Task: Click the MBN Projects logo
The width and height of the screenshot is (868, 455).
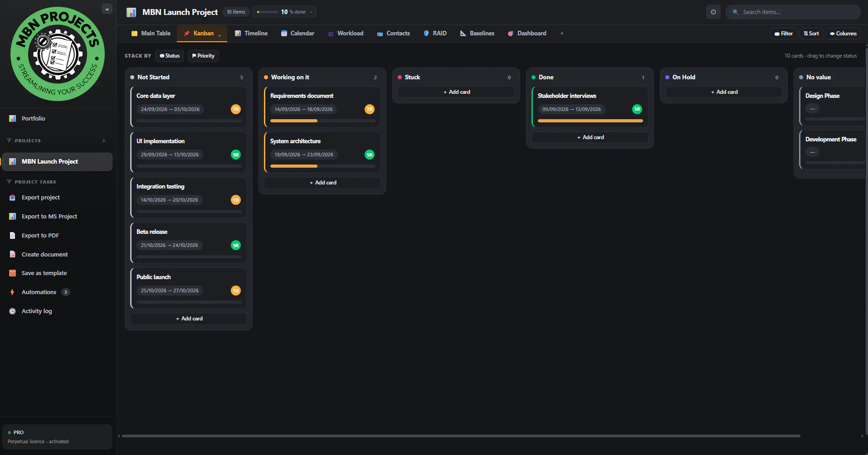Action: pyautogui.click(x=58, y=54)
